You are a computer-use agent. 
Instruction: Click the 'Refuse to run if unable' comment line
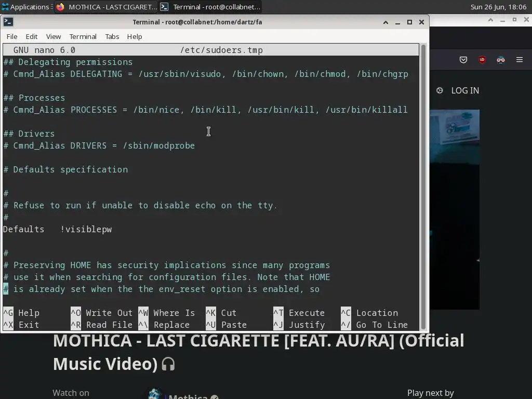(140, 206)
